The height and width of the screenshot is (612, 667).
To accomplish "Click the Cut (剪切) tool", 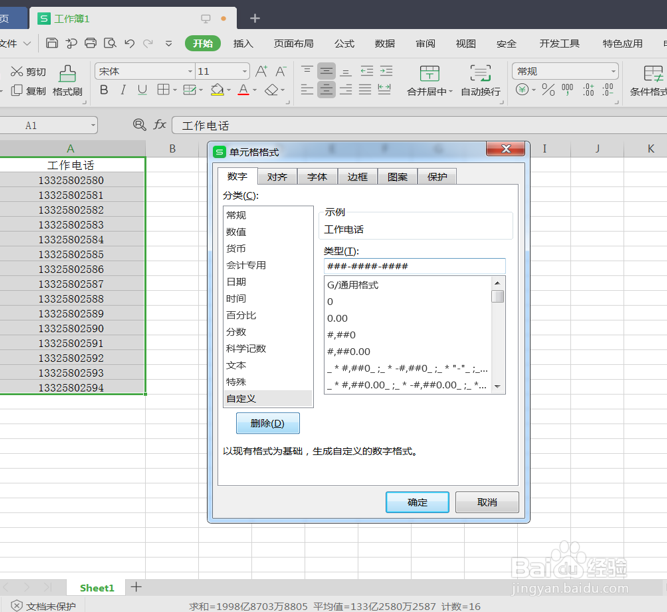I will coord(28,71).
